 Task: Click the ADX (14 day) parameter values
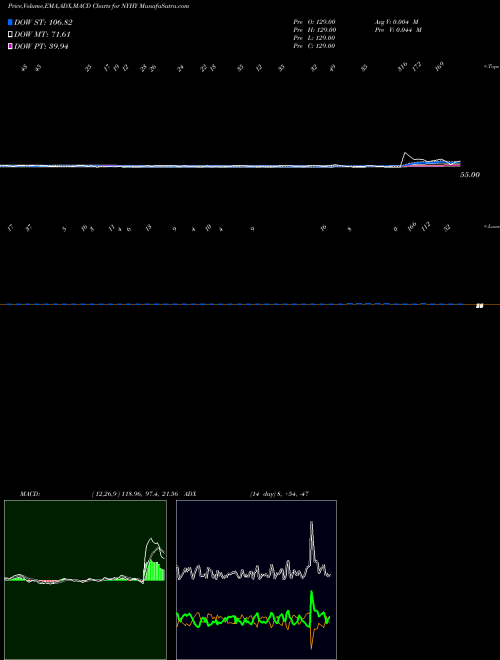[x=279, y=494]
